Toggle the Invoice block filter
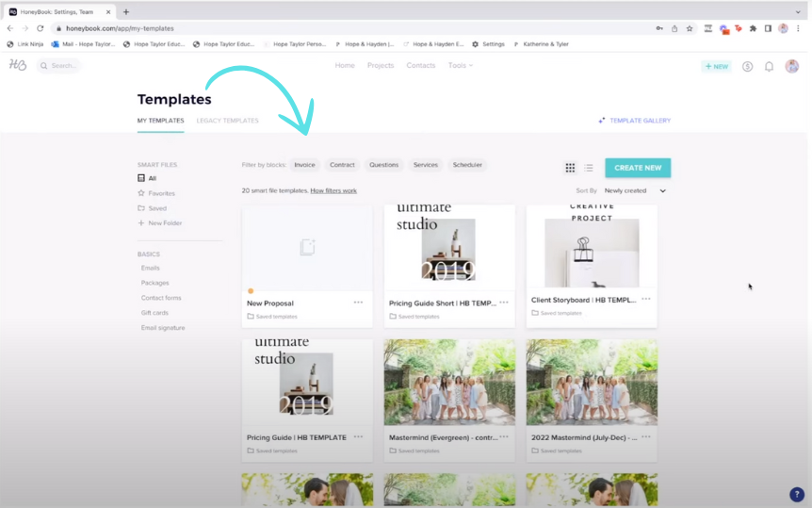Screen dimensions: 812x508 (304, 165)
